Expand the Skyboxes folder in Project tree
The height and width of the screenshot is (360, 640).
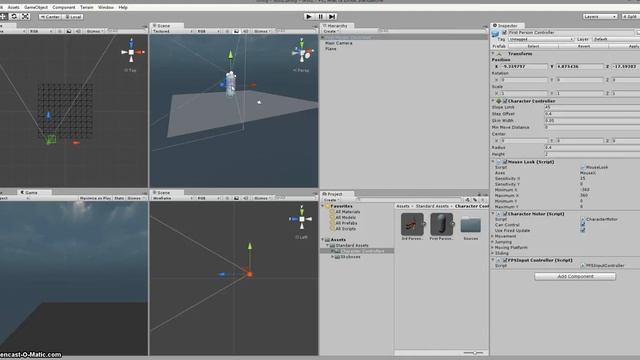pos(333,257)
